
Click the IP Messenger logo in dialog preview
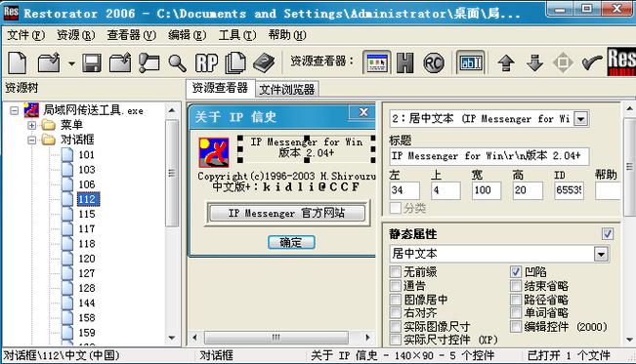tap(214, 152)
